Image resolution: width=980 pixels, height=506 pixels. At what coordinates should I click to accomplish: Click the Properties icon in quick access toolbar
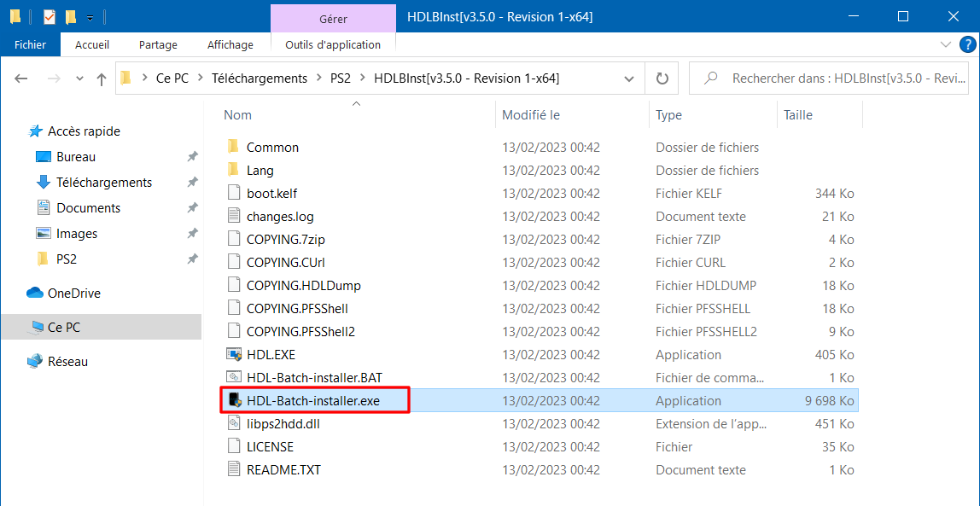pyautogui.click(x=50, y=17)
